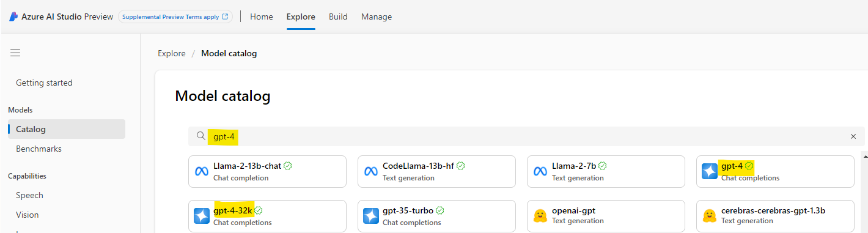Click the Azure AI Studio logo icon
This screenshot has width=868, height=233.
coord(13,17)
